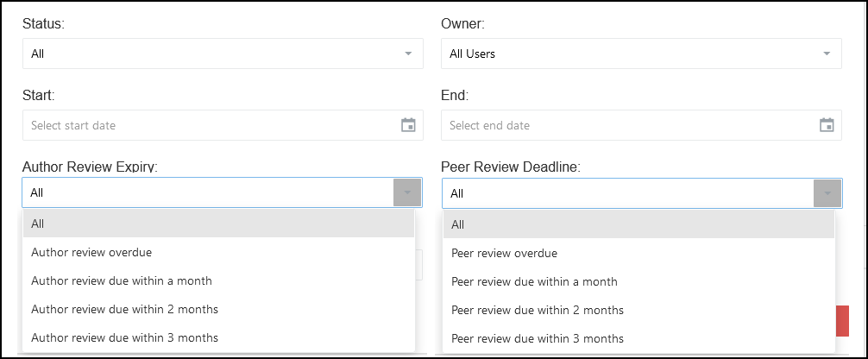
Task: Choose 'Peer review overdue' option
Action: coord(638,254)
